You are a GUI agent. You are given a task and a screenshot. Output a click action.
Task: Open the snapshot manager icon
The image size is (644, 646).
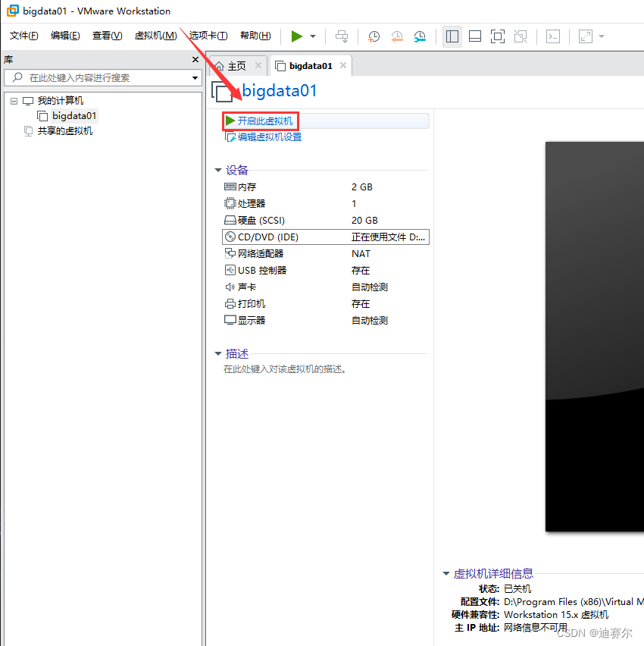pos(420,36)
